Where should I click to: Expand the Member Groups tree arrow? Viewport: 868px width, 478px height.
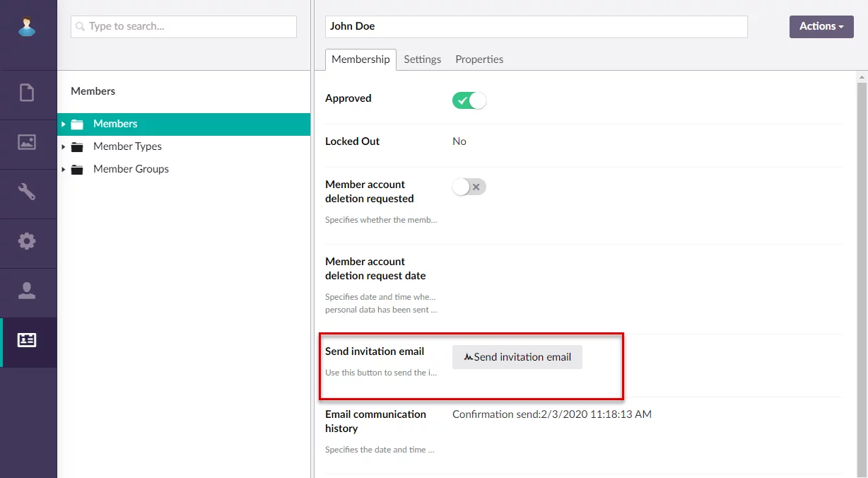pyautogui.click(x=63, y=170)
